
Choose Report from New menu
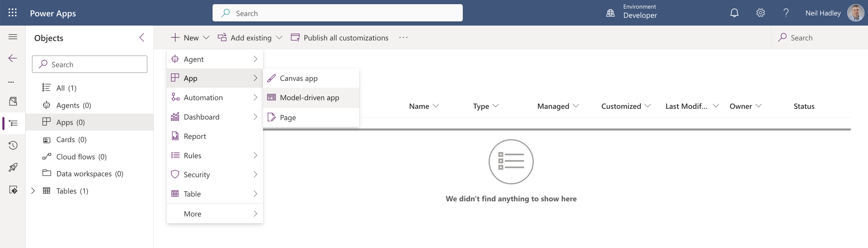click(x=215, y=136)
